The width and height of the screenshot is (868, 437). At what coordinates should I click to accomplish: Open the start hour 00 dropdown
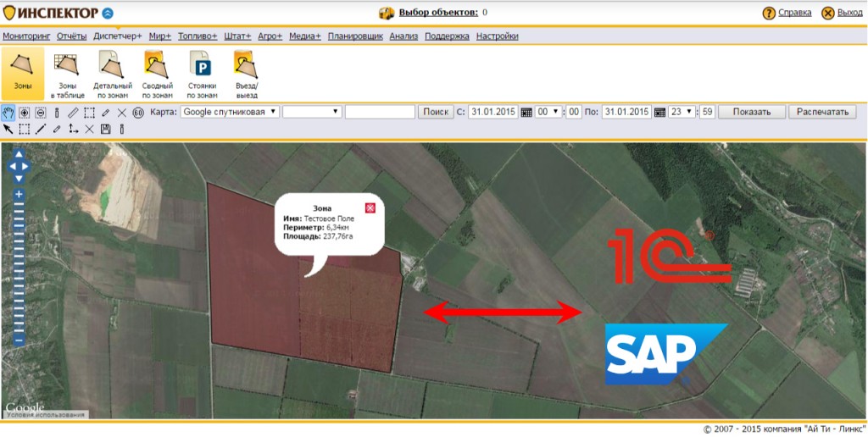(548, 112)
